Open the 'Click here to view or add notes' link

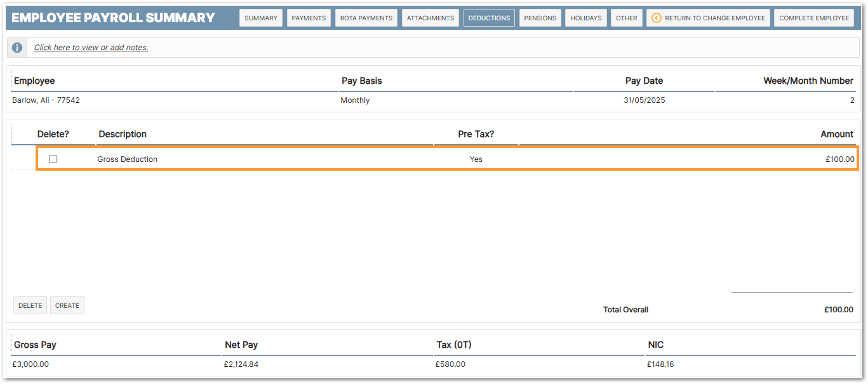pos(91,48)
